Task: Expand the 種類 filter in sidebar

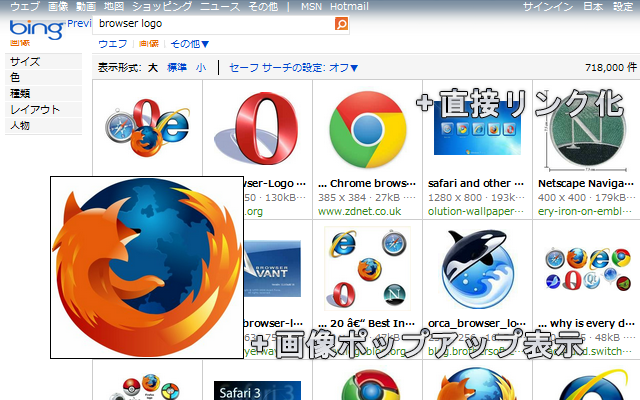Action: click(x=43, y=93)
